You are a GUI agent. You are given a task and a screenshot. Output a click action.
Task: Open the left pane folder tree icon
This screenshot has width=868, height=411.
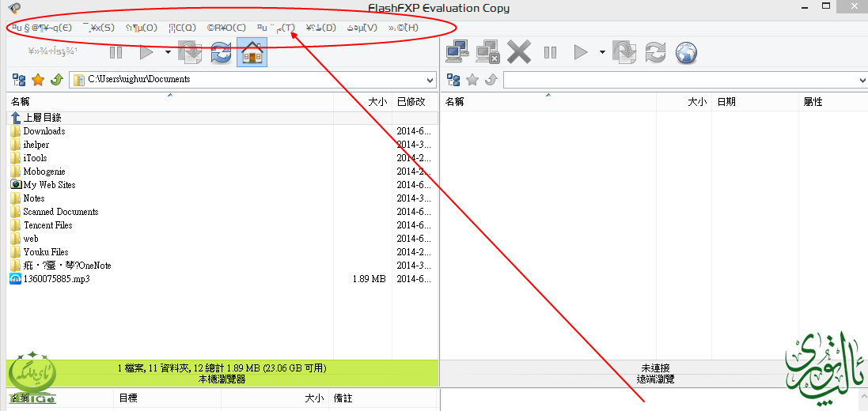19,80
